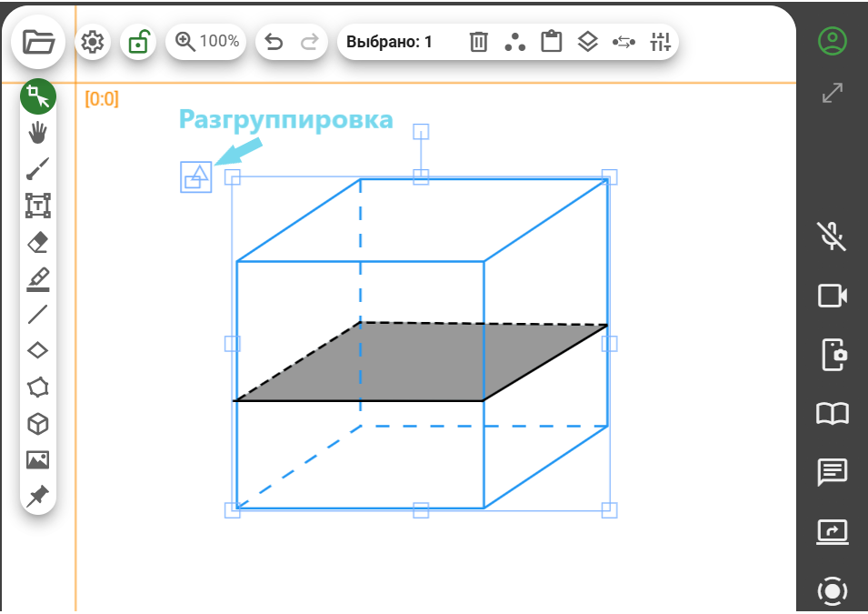Click the insert image tool
Viewport: 868px width, 614px height.
tap(37, 460)
